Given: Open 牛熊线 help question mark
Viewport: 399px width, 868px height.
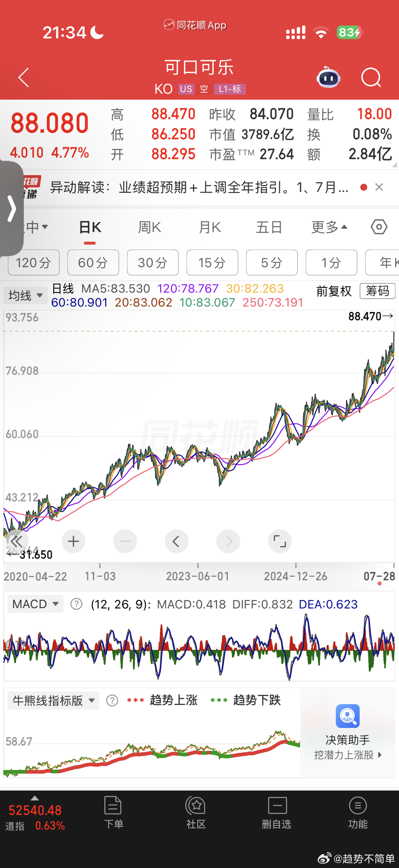Looking at the screenshot, I should 112,700.
